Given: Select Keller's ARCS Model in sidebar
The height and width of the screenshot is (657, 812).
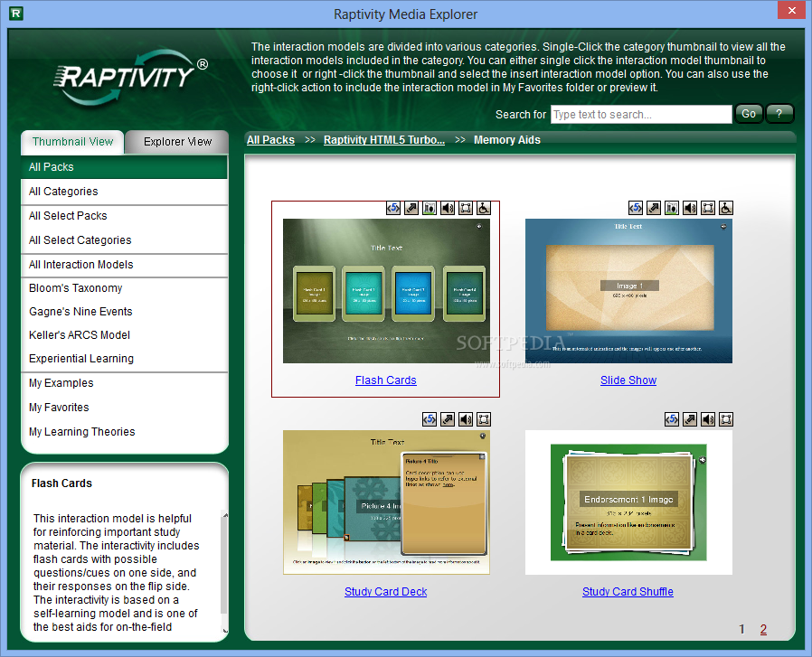Looking at the screenshot, I should tap(124, 335).
